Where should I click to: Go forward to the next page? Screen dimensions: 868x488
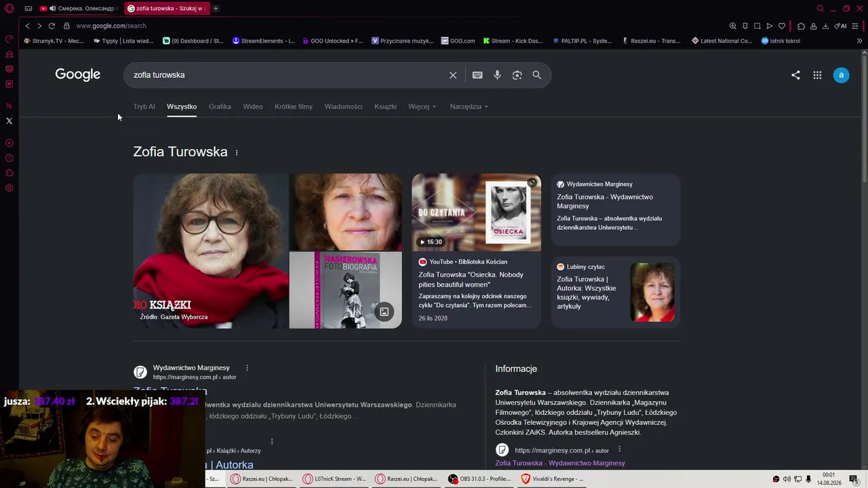point(39,26)
